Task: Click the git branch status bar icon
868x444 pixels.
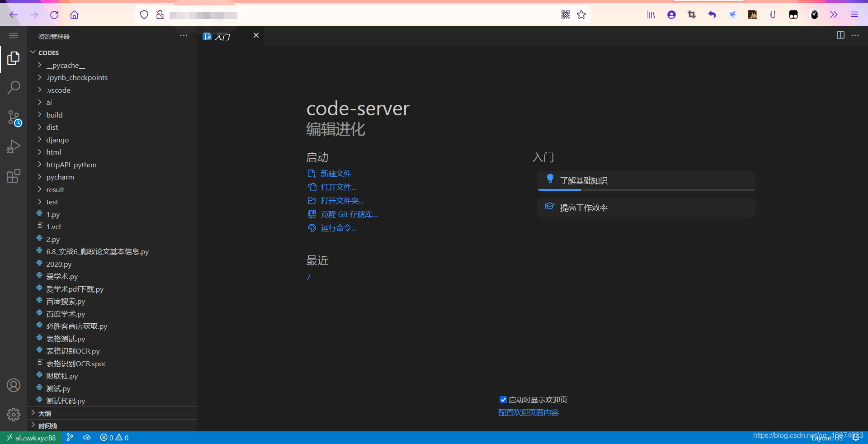Action: [x=70, y=438]
